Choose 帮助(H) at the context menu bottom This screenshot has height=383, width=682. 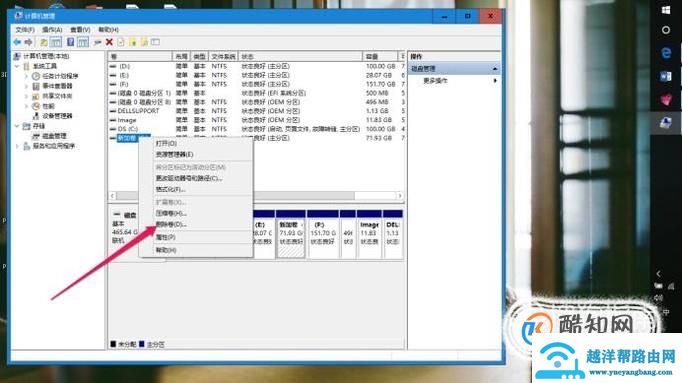tap(166, 250)
